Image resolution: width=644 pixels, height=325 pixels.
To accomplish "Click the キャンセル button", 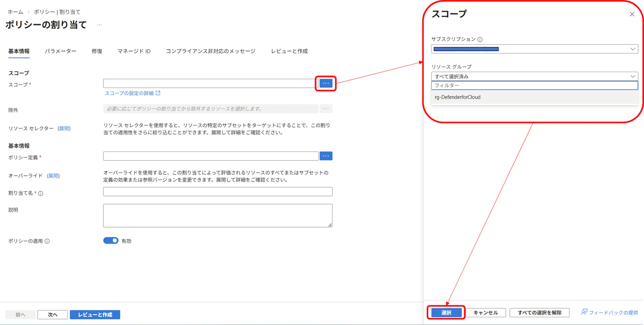I will click(x=486, y=312).
